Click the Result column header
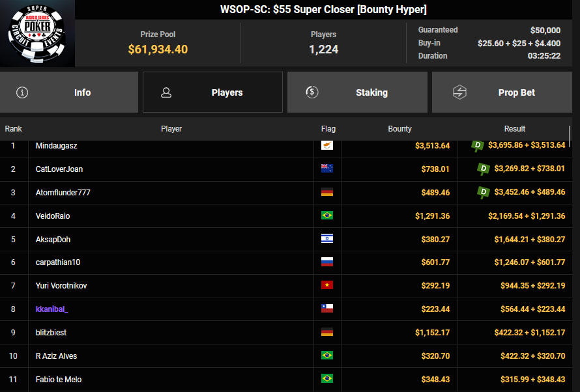 (514, 129)
